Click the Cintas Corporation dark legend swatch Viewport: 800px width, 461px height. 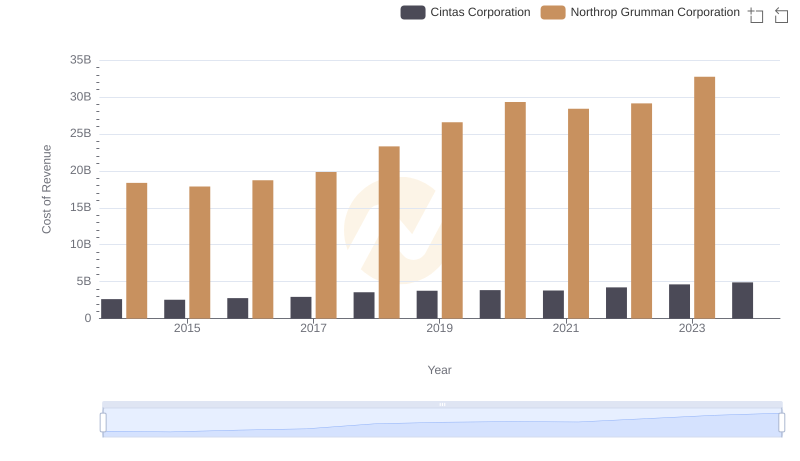point(413,12)
